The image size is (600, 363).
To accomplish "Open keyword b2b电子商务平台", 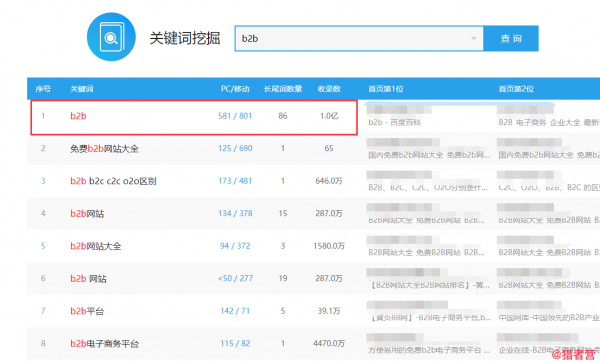I will [104, 343].
